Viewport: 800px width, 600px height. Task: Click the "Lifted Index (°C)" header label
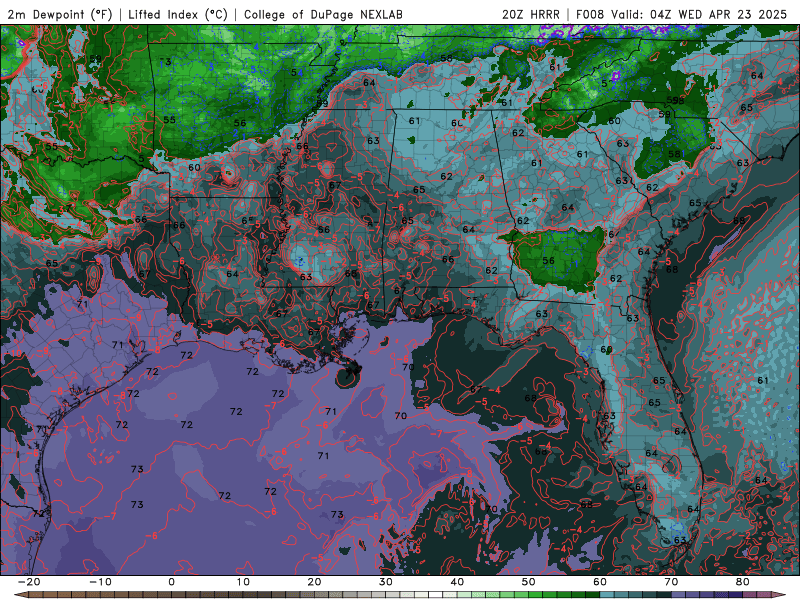coord(178,14)
